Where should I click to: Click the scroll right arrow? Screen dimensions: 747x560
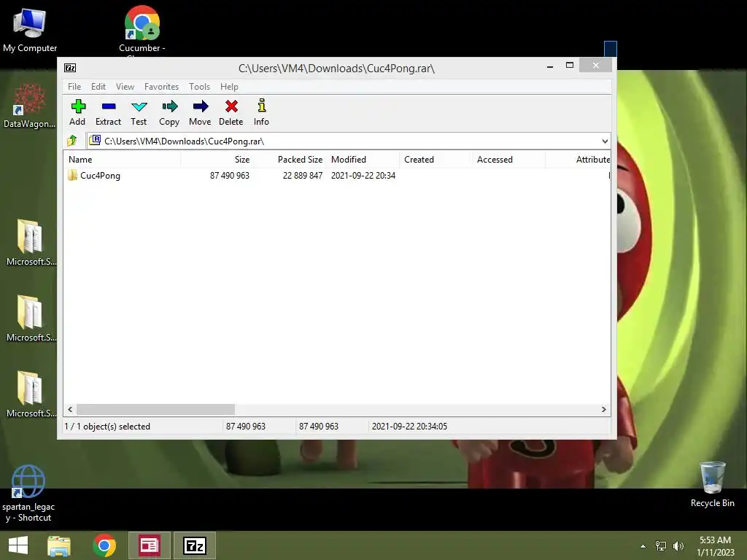(x=603, y=410)
